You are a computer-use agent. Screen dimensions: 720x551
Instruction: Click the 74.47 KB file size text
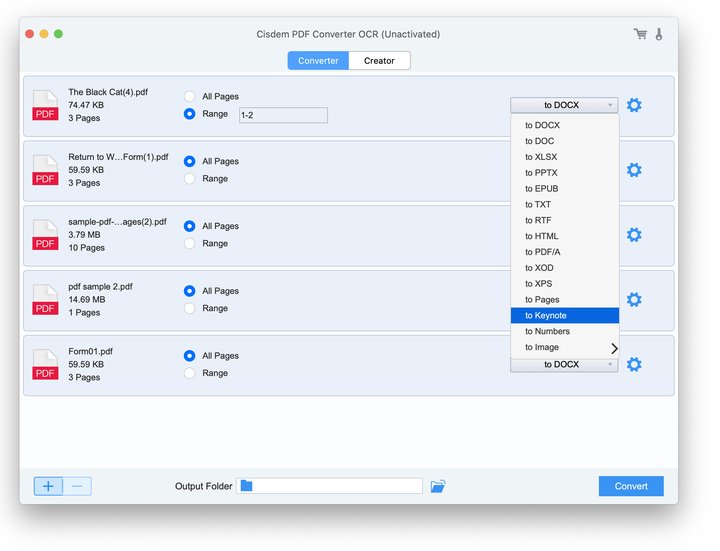point(86,105)
